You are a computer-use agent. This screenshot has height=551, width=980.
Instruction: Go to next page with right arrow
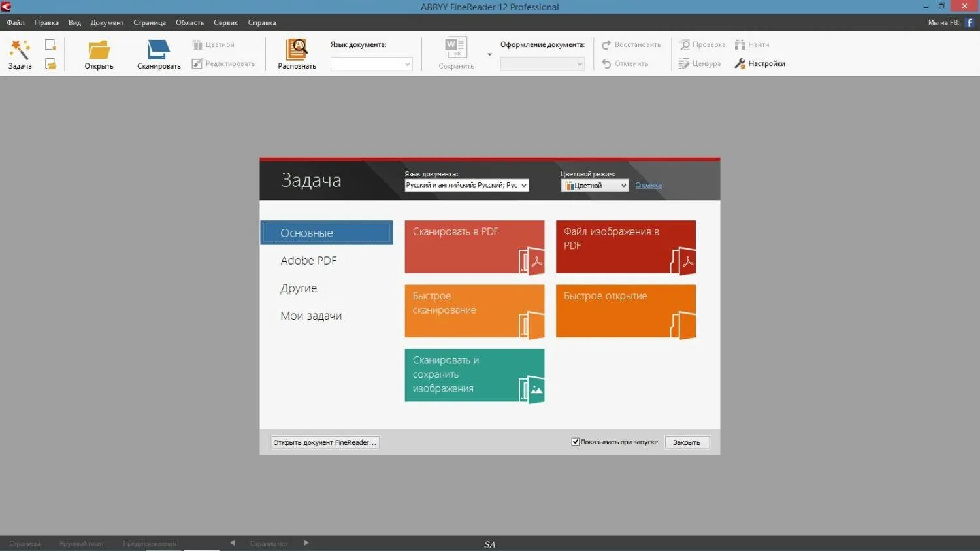point(306,543)
